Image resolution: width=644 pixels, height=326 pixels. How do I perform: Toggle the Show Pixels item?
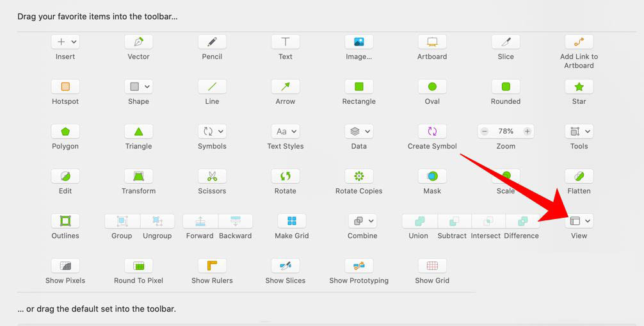click(x=65, y=266)
